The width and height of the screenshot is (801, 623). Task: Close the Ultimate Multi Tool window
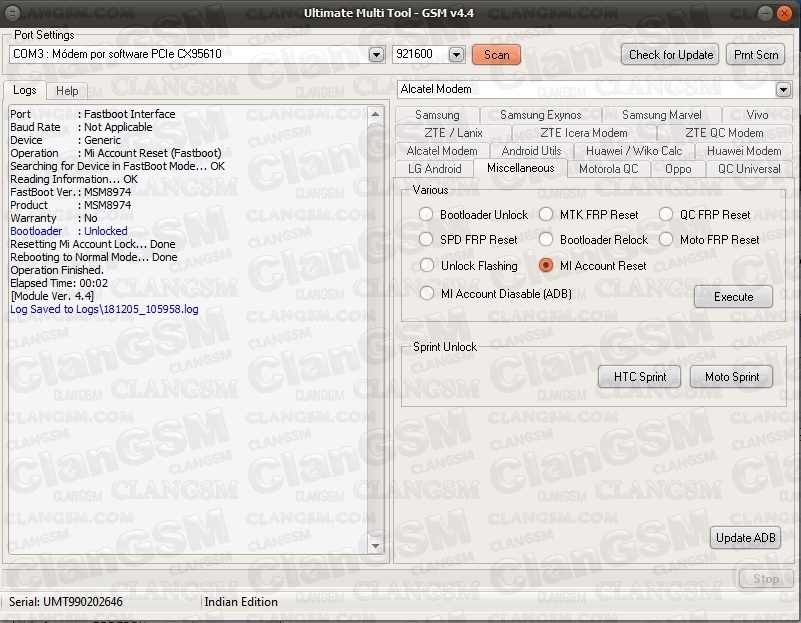tap(784, 13)
